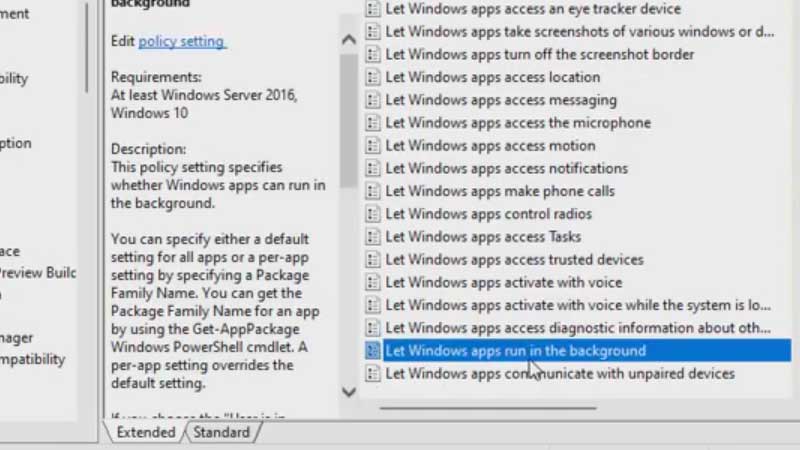800x450 pixels.
Task: Click icon beside 'run in the background'
Action: pos(373,351)
